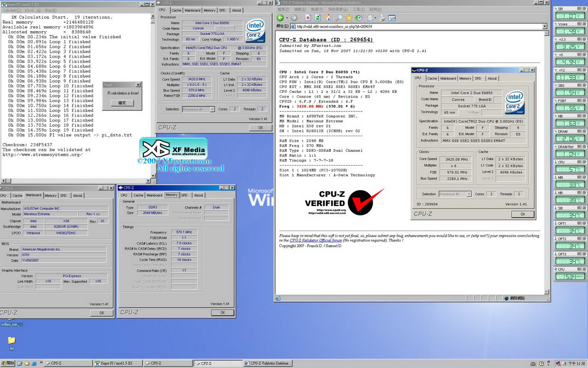Open Favorites star in IE toolbar

tap(349, 18)
